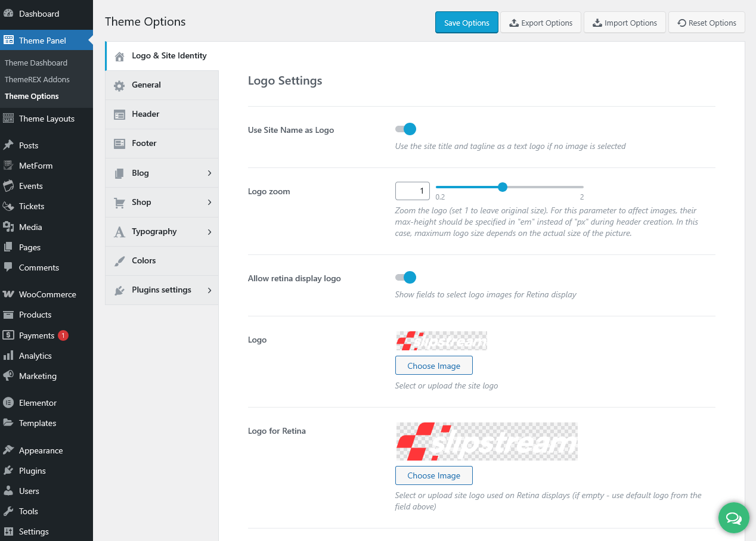The height and width of the screenshot is (541, 756).
Task: Expand the Typography section chevron
Action: click(209, 232)
